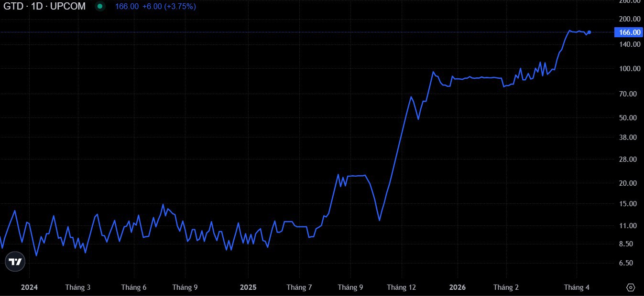
Task: Select the 2024 label on time axis
Action: tap(29, 287)
